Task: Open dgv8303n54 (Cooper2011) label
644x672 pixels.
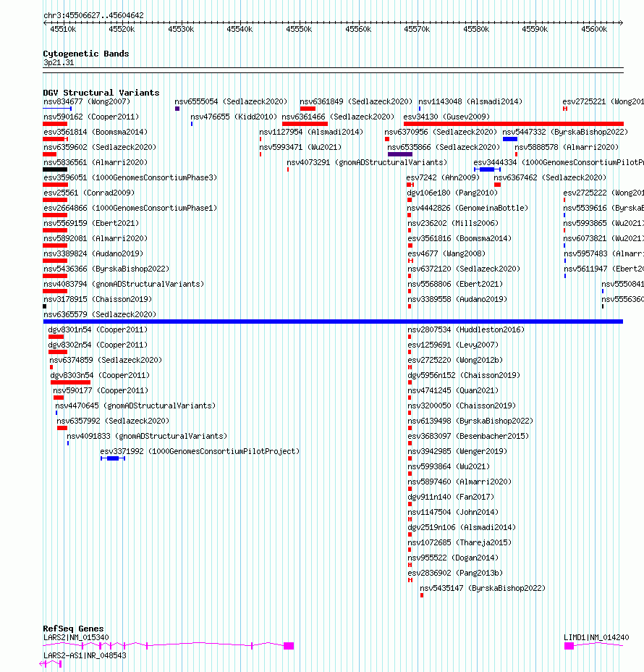Action: click(x=100, y=375)
